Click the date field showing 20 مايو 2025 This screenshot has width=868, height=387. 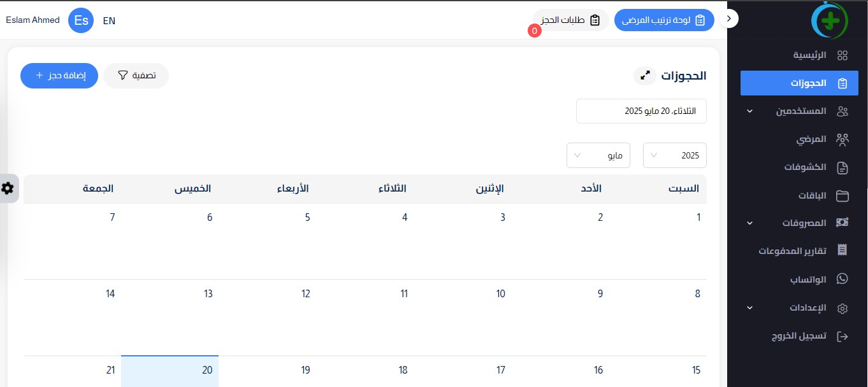tap(641, 111)
